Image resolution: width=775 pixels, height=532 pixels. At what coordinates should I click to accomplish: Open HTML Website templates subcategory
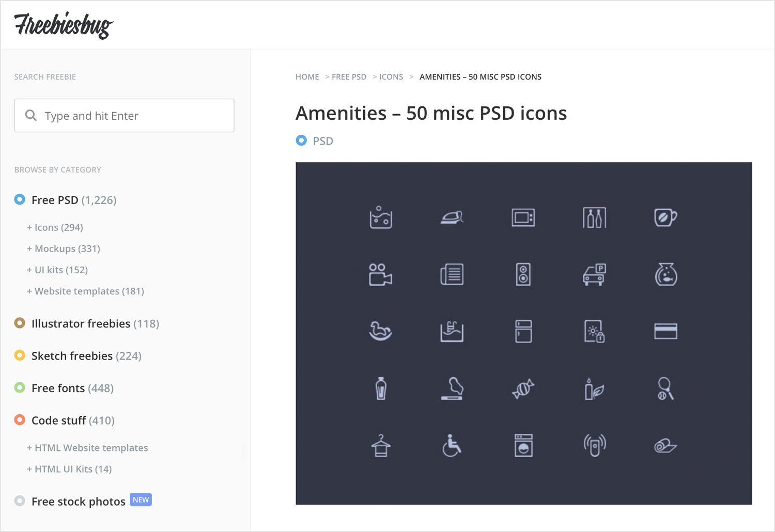point(87,448)
